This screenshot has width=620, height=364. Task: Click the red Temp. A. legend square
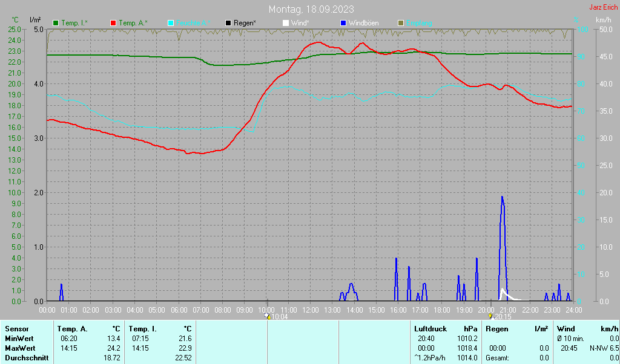click(x=113, y=24)
